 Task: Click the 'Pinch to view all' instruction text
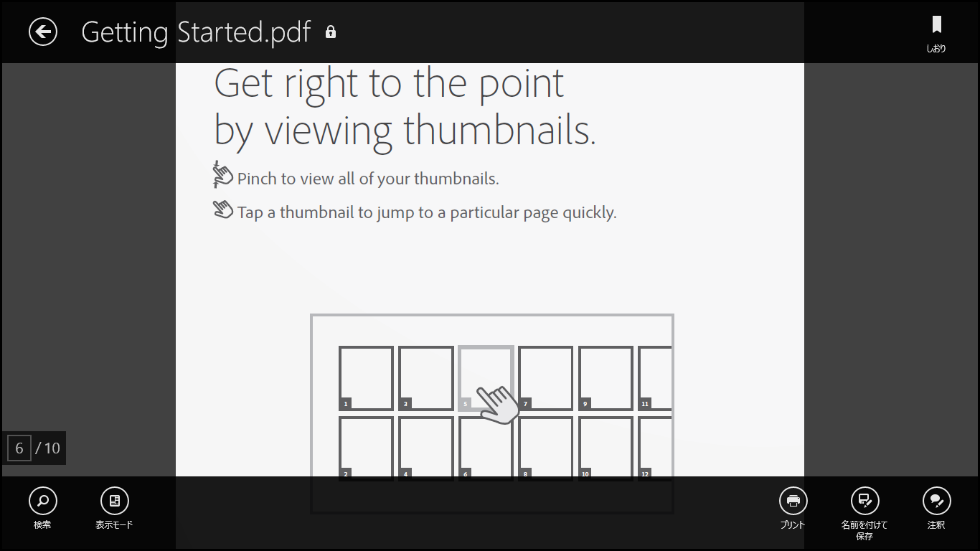coord(368,179)
